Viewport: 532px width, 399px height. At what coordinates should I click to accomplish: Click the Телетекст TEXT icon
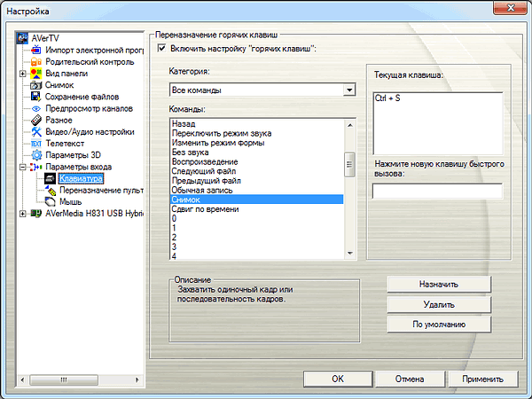coord(36,144)
